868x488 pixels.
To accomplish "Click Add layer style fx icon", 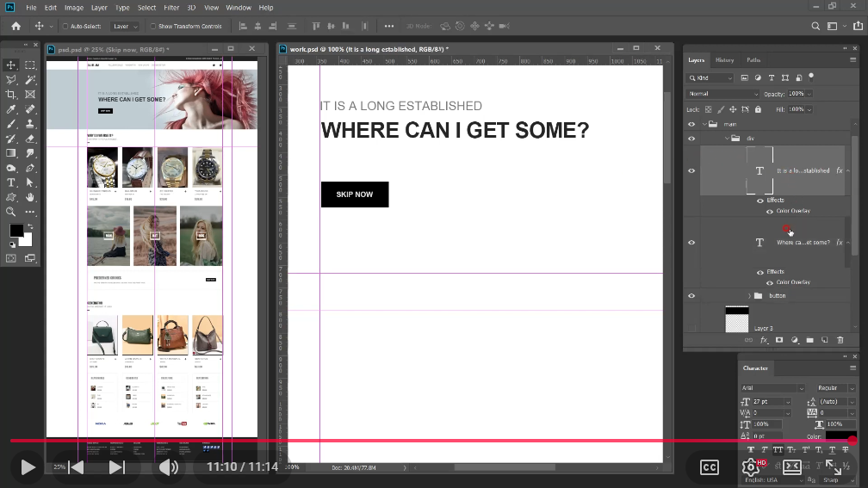I will tap(764, 340).
